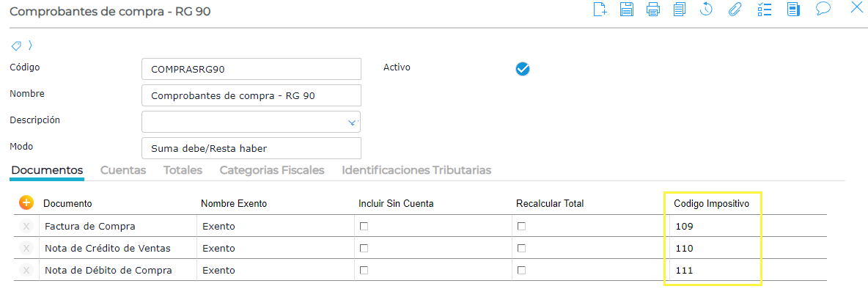Image resolution: width=868 pixels, height=300 pixels.
Task: Remove the Factura de Compra row
Action: click(x=26, y=226)
